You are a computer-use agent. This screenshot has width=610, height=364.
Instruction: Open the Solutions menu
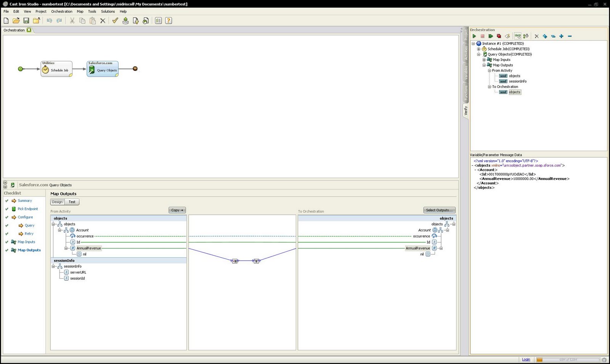108,11
